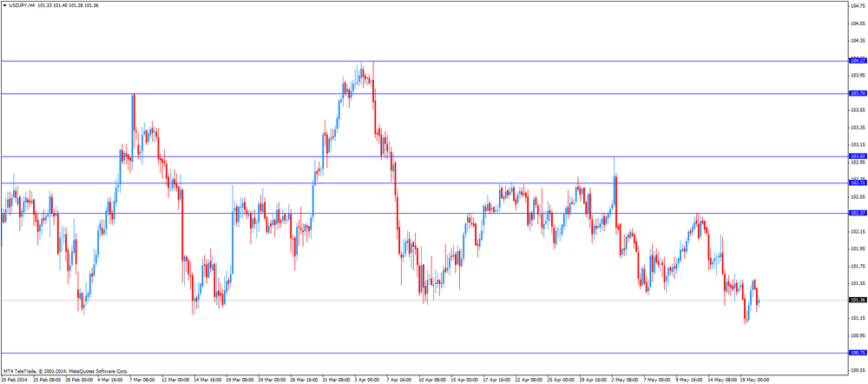Select the 103.74 horizontal line price label
This screenshot has width=868, height=384.
click(858, 94)
